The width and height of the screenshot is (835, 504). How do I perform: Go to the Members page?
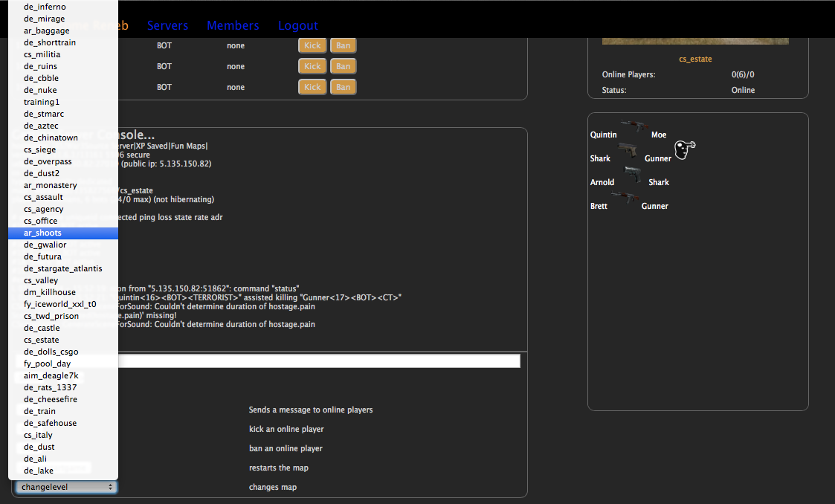(233, 25)
